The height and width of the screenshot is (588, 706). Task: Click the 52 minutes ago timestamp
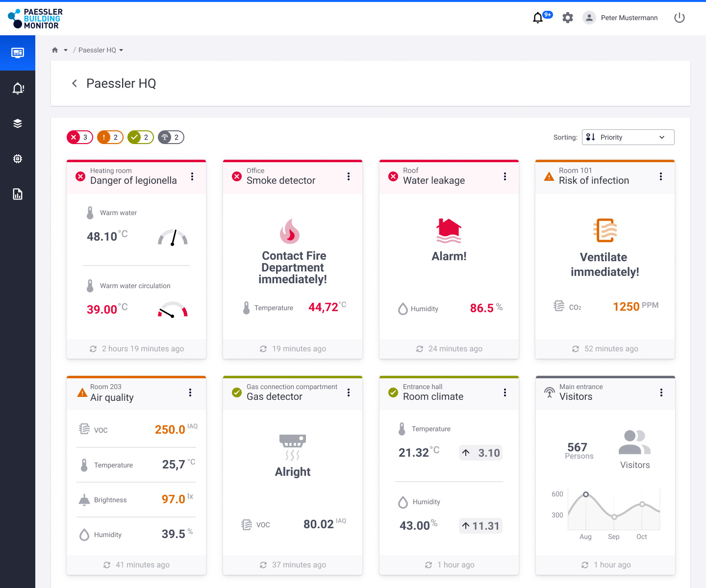pyautogui.click(x=611, y=349)
